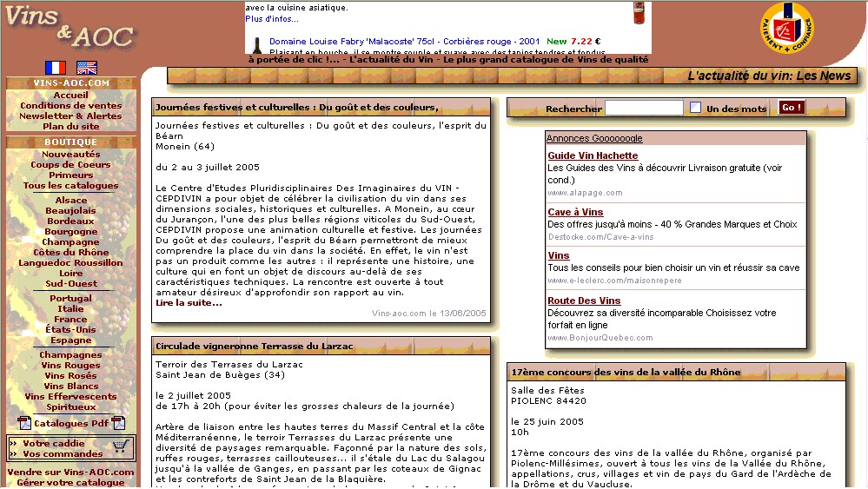Open www.alapage.com ad URL
This screenshot has width=868, height=489.
pyautogui.click(x=585, y=193)
